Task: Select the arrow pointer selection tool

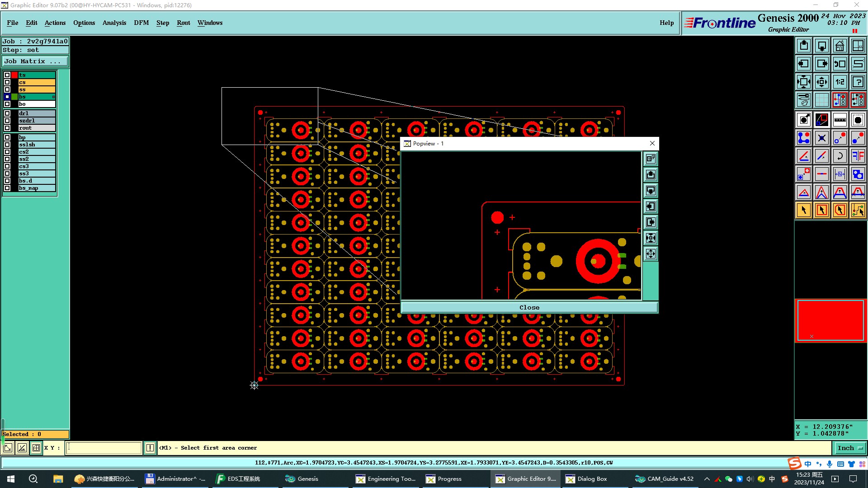Action: [x=803, y=210]
